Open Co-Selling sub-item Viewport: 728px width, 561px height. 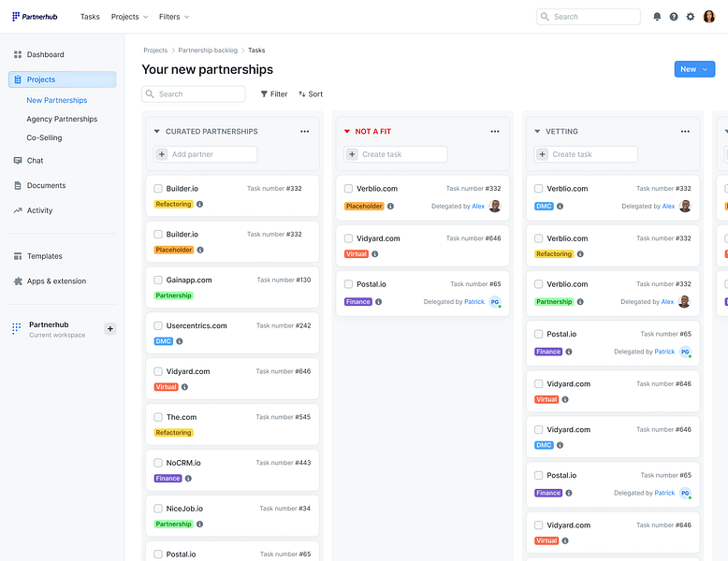44,137
